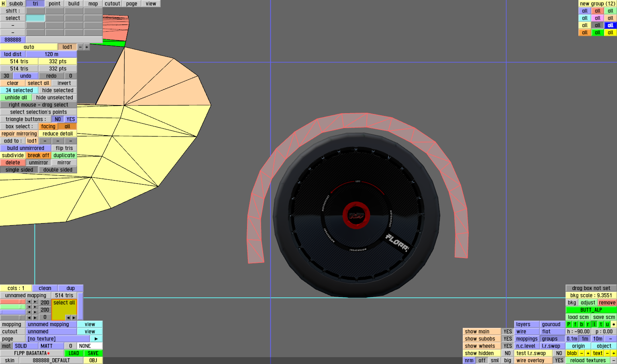617x364 pixels.
Task: Click the right arrow inside the yellow colour box
Action: point(74,317)
